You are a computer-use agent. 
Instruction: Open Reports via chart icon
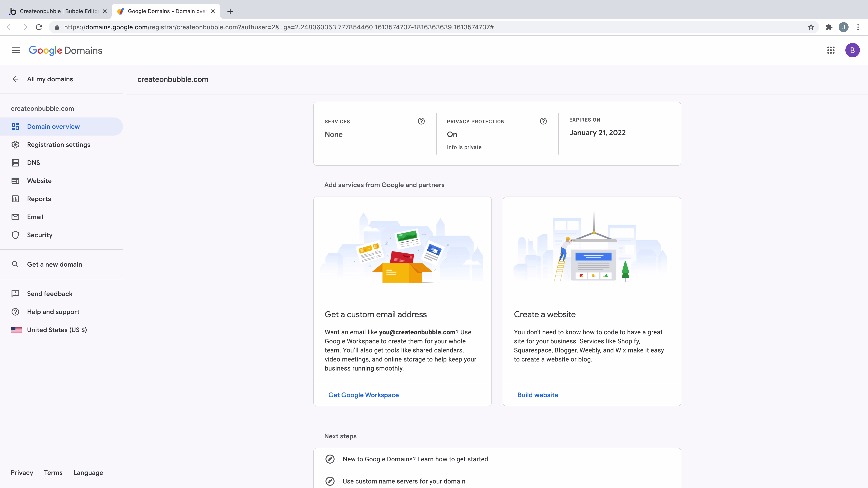coord(16,199)
